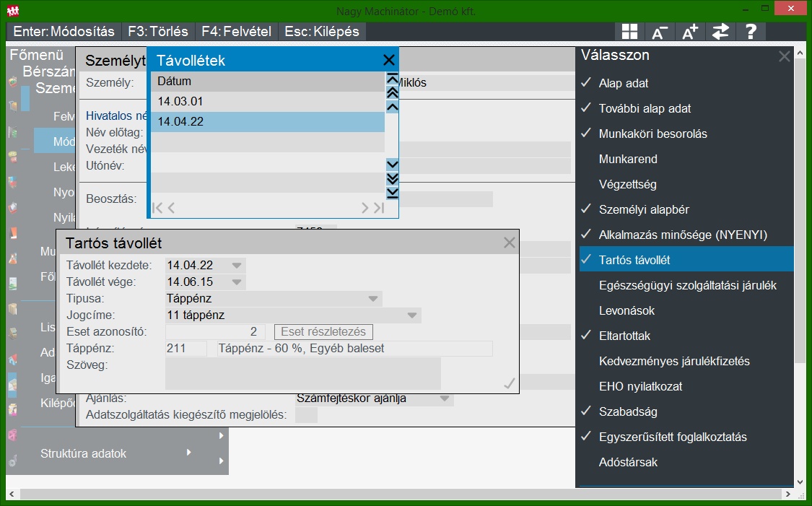The width and height of the screenshot is (812, 506).
Task: Click Táppénz code field 211
Action: [x=185, y=349]
